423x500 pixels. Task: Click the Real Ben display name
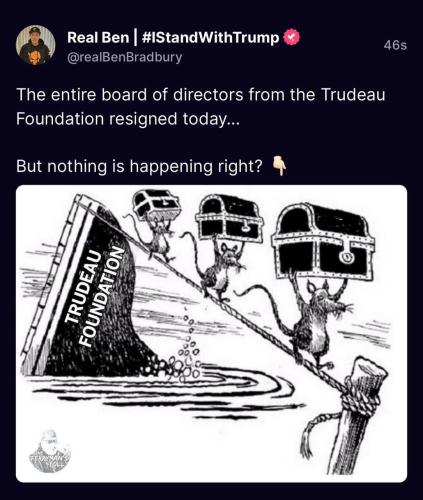(x=98, y=38)
